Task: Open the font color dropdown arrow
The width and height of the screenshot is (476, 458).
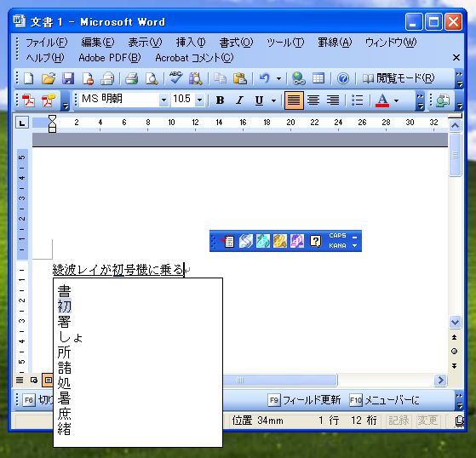Action: (x=396, y=100)
